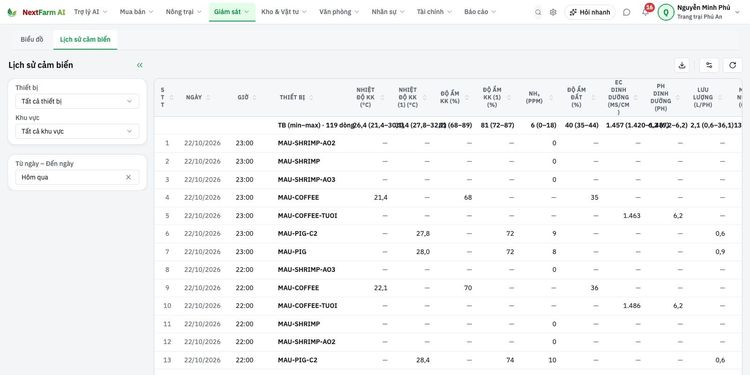
Task: Open the search magnifier icon
Action: 538,12
